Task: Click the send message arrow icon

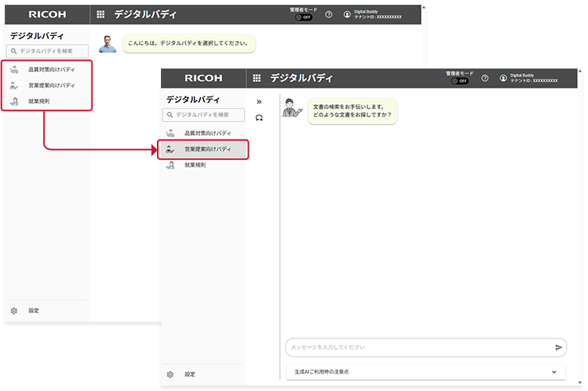Action: pyautogui.click(x=559, y=347)
